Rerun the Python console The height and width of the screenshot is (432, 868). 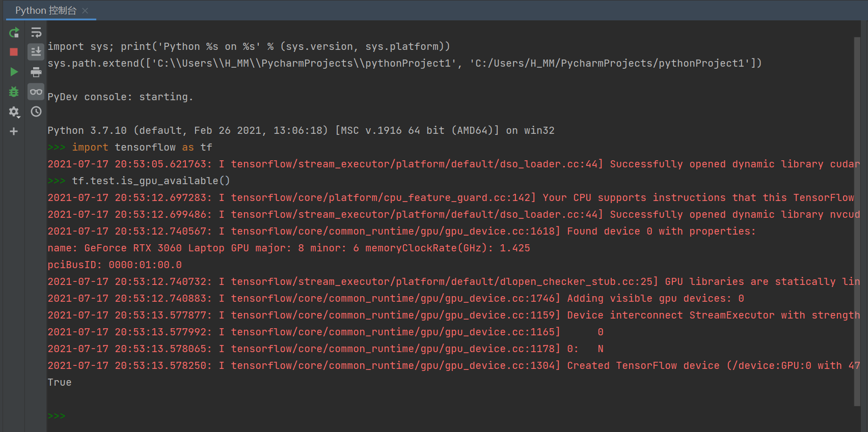click(14, 32)
